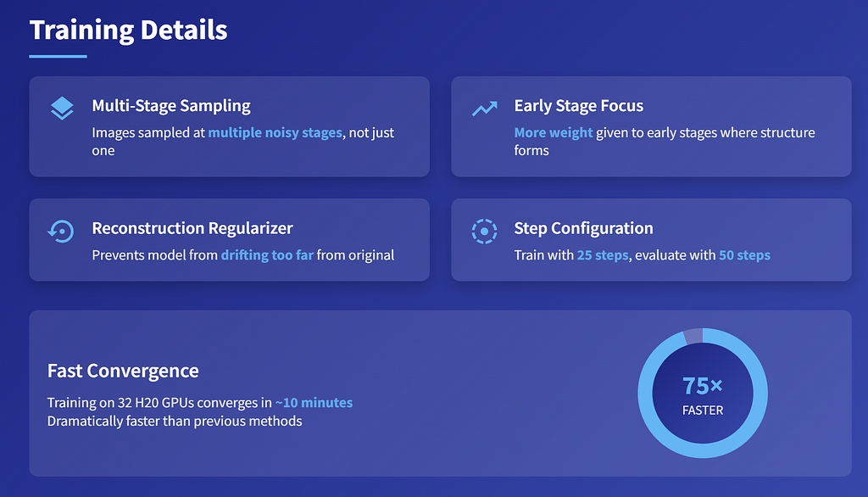Click the Training Details title
The height and width of the screenshot is (497, 868).
(129, 30)
